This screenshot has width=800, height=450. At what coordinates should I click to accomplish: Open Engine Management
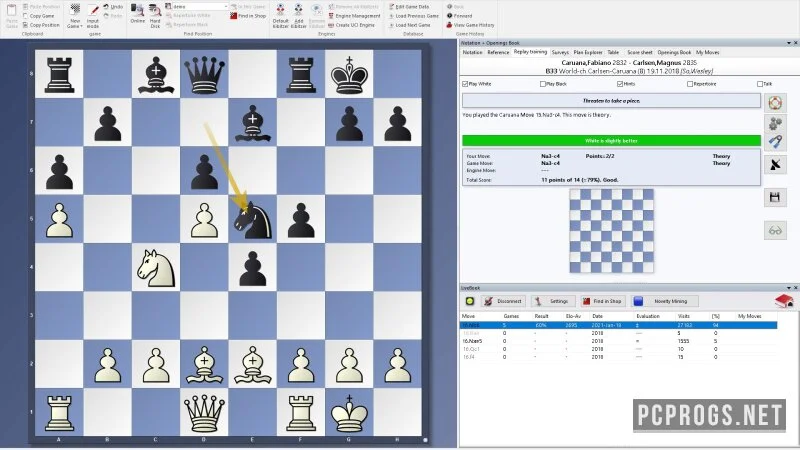354,16
